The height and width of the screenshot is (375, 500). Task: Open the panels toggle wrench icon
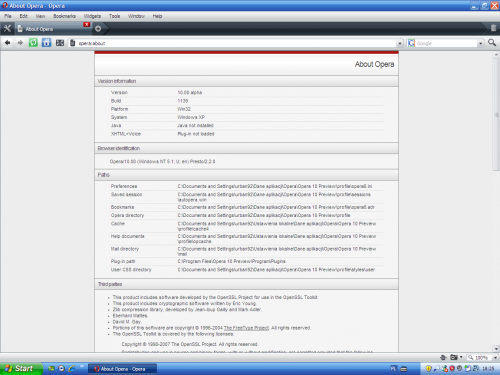point(7,29)
